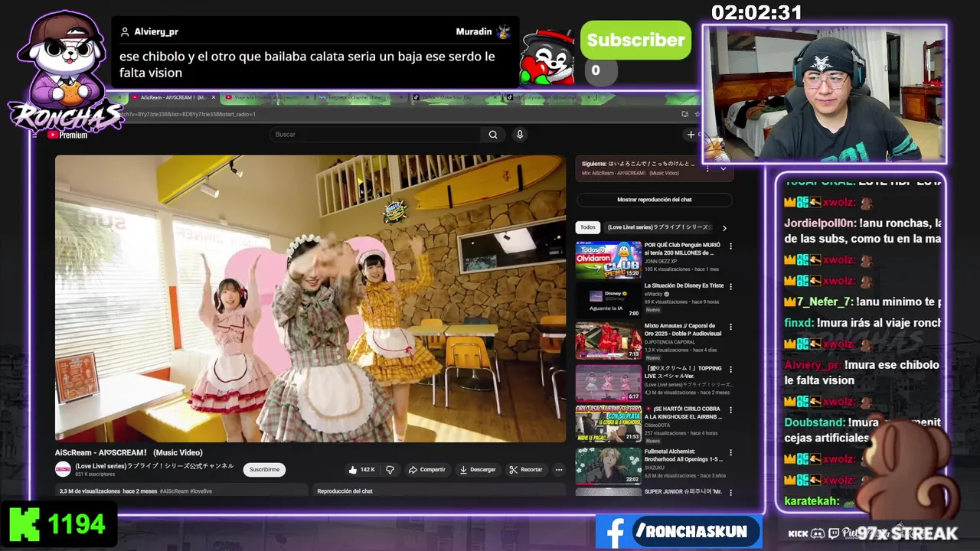The image size is (980, 551).
Task: Open the more actions ellipsis below video
Action: 559,469
